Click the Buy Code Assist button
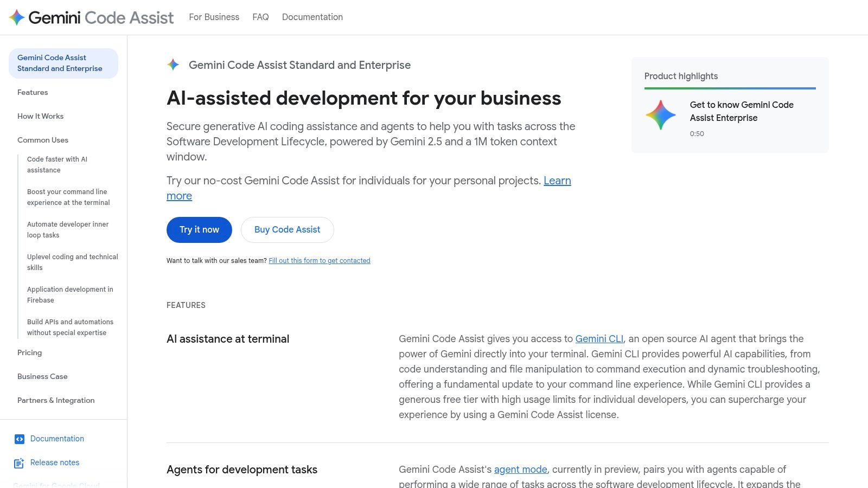868x488 pixels. [287, 230]
